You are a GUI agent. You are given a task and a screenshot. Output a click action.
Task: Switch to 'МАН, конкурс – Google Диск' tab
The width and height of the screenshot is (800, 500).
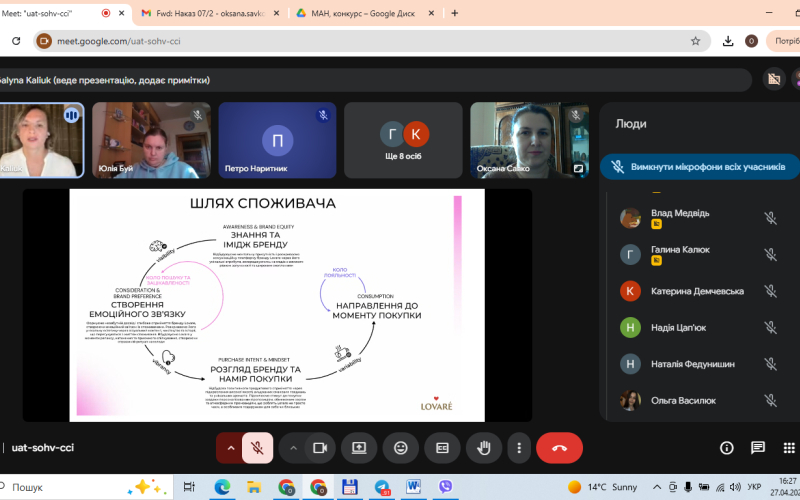coord(365,13)
